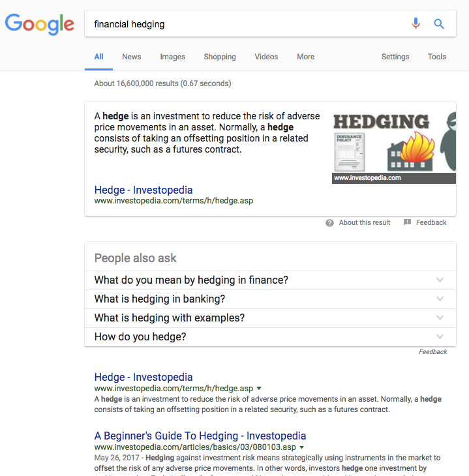Click the Tools button
The height and width of the screenshot is (476, 469).
point(437,57)
